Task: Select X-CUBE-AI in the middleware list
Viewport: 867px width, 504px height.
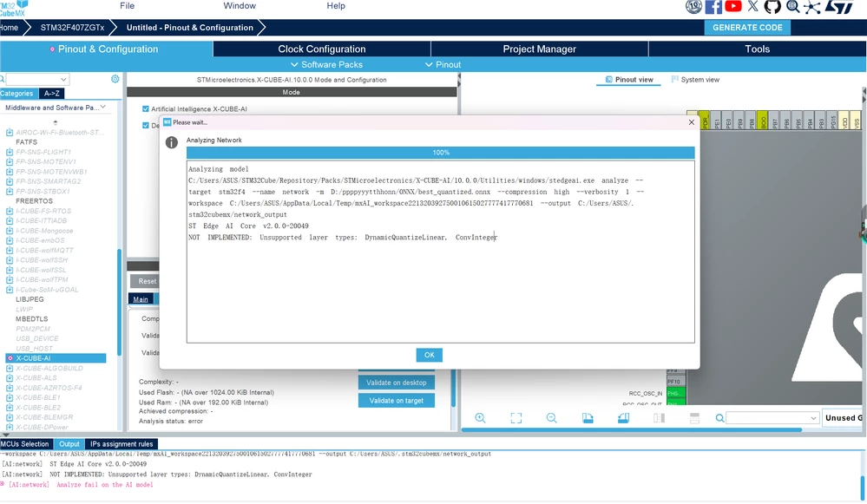Action: pyautogui.click(x=56, y=358)
